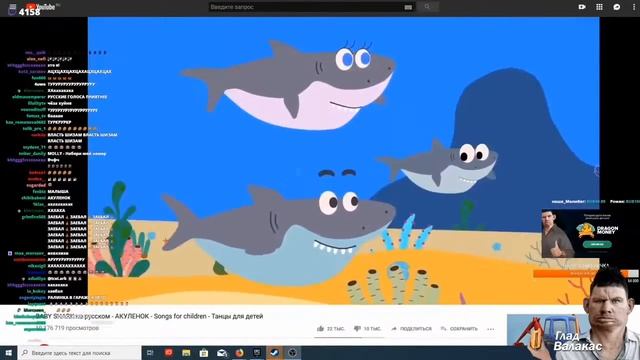
Task: Open File Explorer from taskbar
Action: [x=186, y=353]
